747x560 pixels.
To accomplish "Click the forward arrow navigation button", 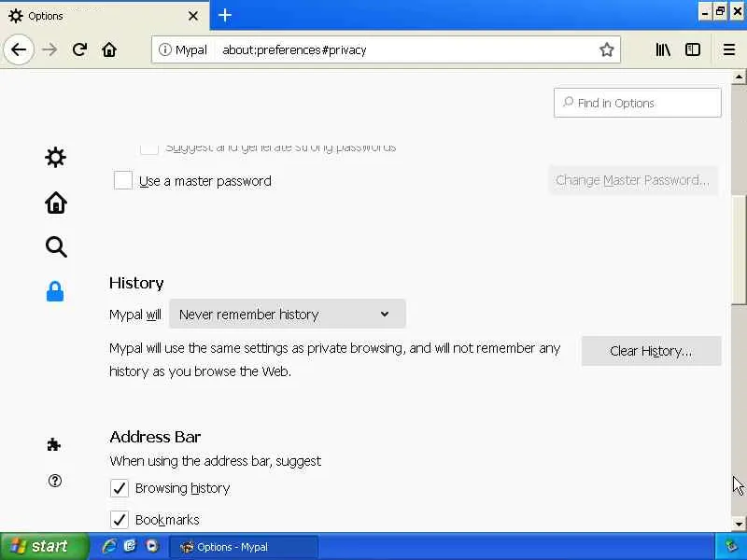I will [49, 49].
